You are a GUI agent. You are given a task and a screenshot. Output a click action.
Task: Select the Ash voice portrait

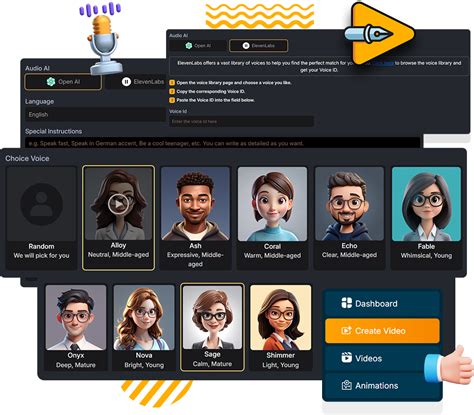(195, 204)
